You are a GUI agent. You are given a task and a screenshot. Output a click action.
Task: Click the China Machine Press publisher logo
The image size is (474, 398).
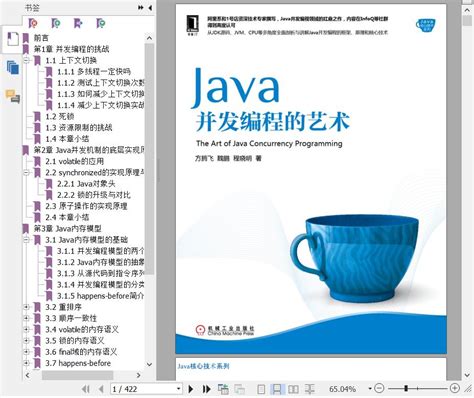[225, 330]
